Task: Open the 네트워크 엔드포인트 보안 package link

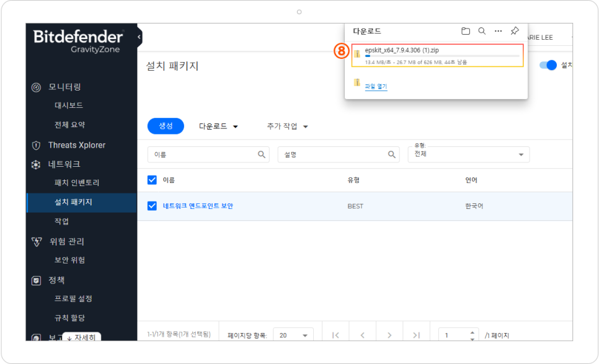Action: 198,206
